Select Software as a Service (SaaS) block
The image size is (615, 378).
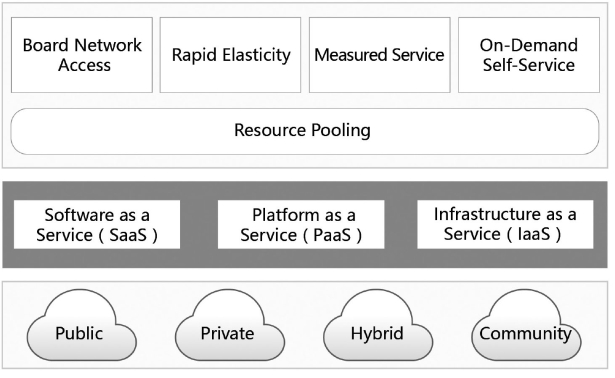click(x=97, y=224)
